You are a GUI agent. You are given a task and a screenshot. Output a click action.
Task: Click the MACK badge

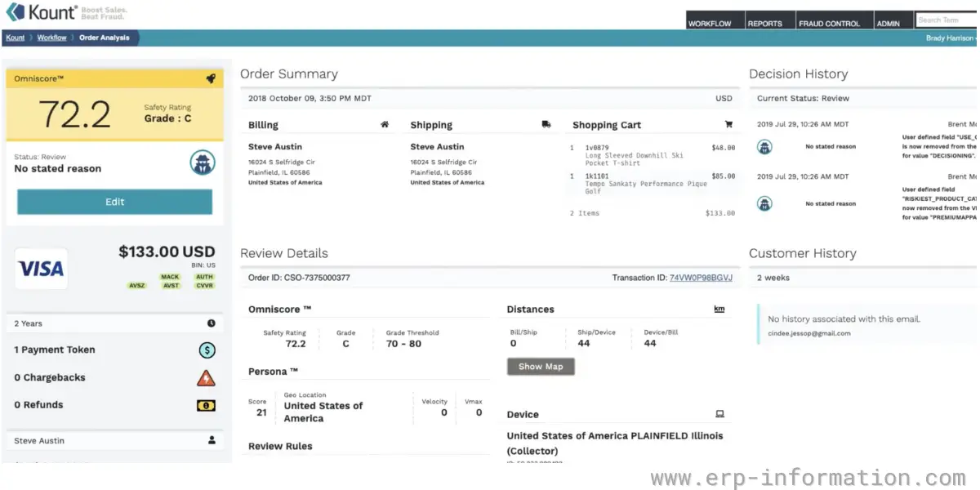(x=170, y=277)
